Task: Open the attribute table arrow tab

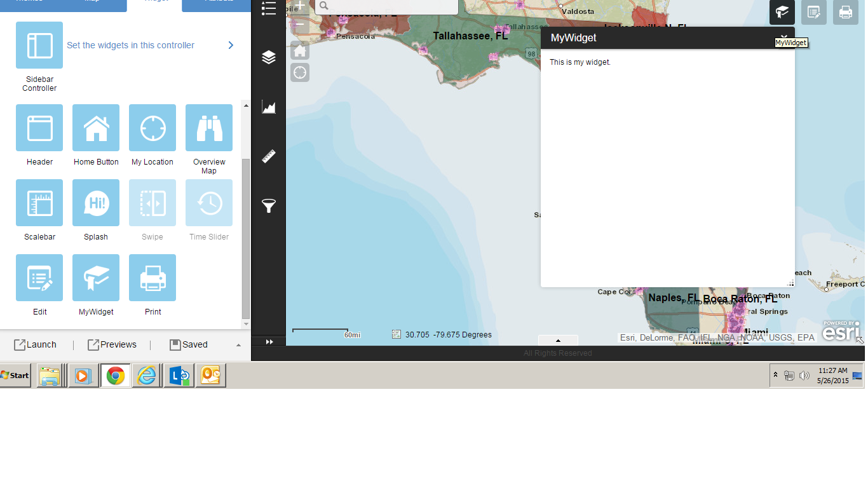Action: (558, 341)
